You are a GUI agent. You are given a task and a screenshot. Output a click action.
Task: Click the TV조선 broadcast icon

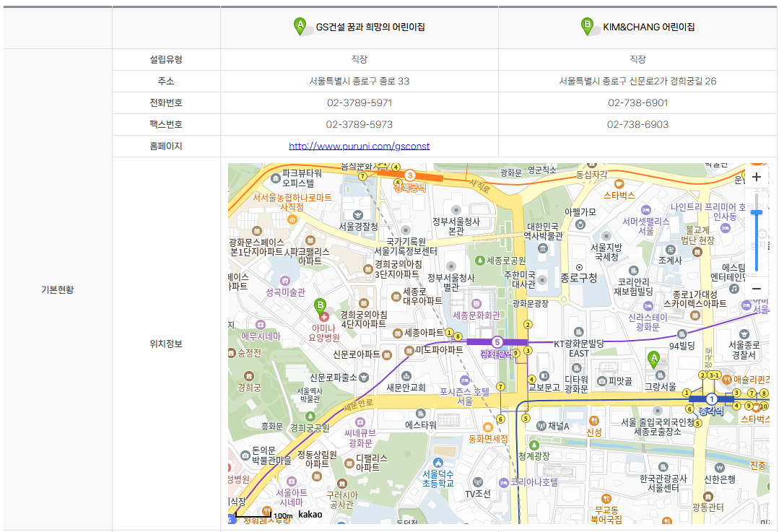click(477, 482)
